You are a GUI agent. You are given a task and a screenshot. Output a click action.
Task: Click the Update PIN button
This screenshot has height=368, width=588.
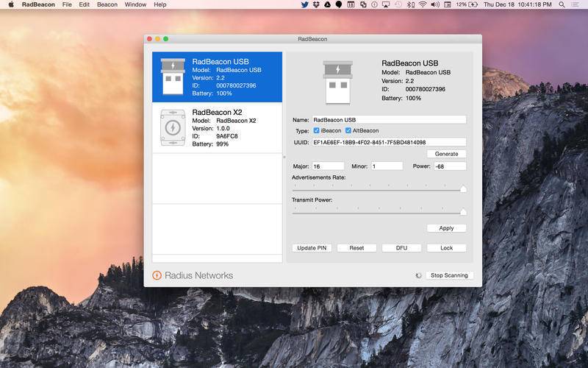pos(312,248)
